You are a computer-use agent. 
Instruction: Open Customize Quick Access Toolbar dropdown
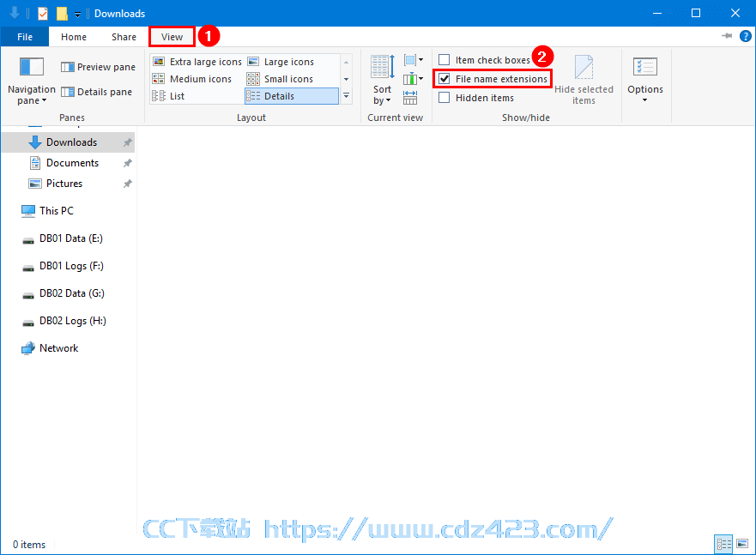coord(77,15)
